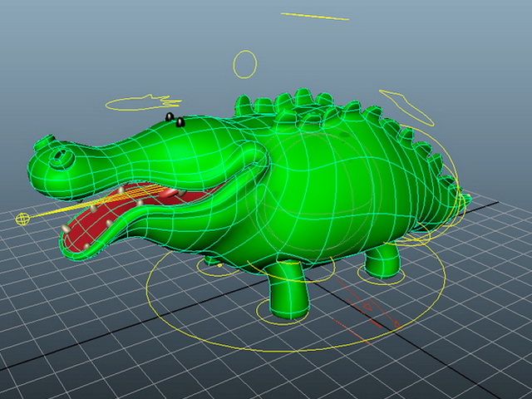Screen dimensions: 532x399
Task: Click the small yellow dot near far front foot
Action: 219,265
